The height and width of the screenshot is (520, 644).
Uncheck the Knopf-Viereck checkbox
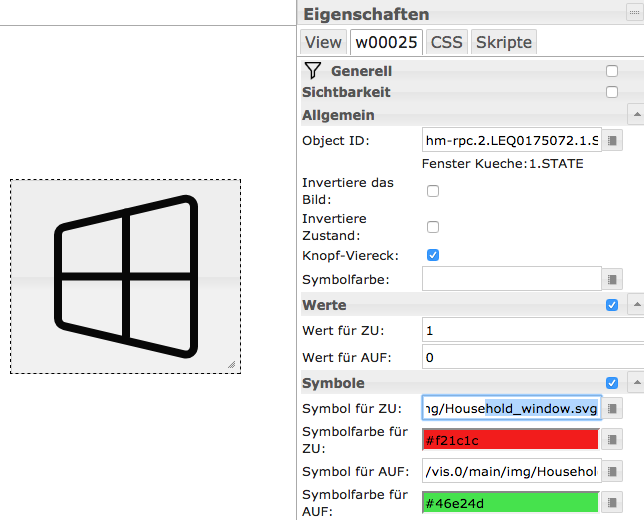tap(433, 255)
